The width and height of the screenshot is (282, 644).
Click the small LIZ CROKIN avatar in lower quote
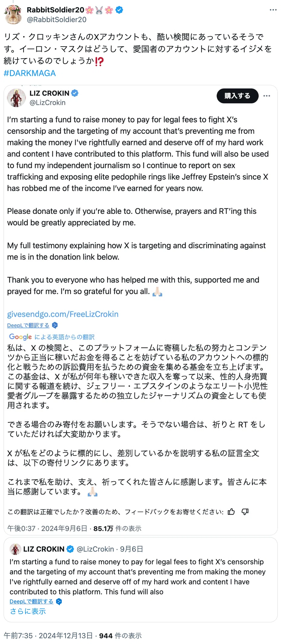tap(15, 549)
